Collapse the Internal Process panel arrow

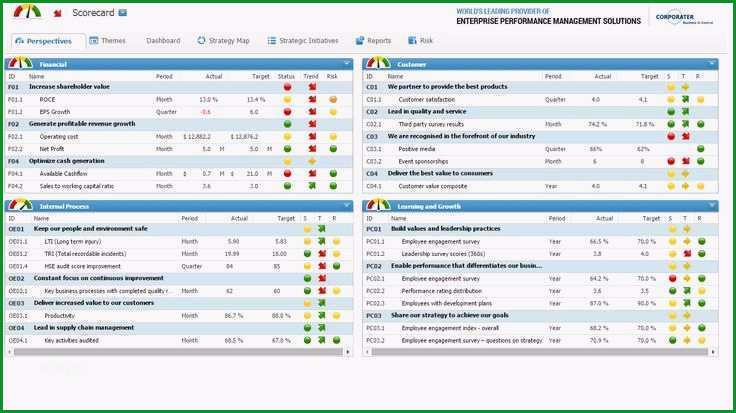click(347, 206)
